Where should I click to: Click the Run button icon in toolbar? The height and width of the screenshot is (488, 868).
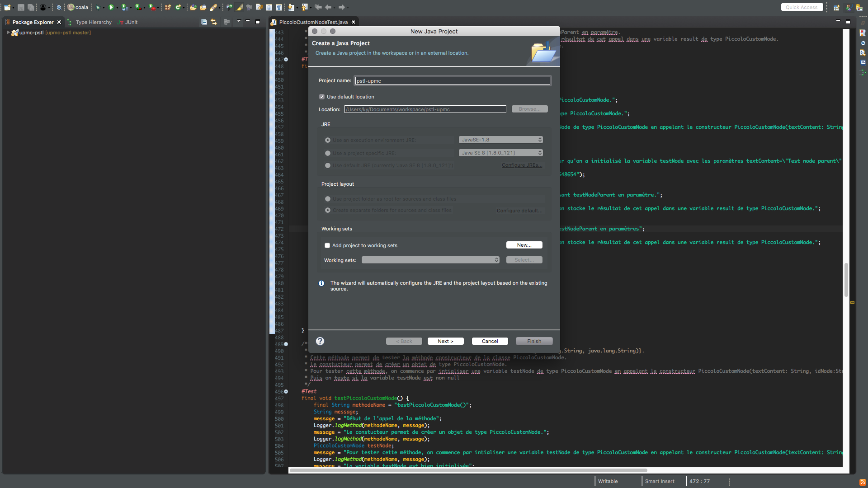(110, 7)
